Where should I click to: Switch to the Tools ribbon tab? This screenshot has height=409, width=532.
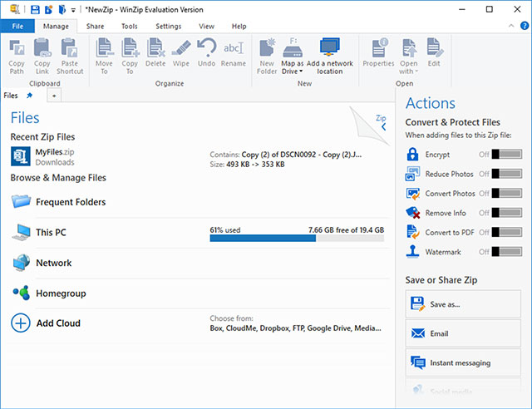130,26
